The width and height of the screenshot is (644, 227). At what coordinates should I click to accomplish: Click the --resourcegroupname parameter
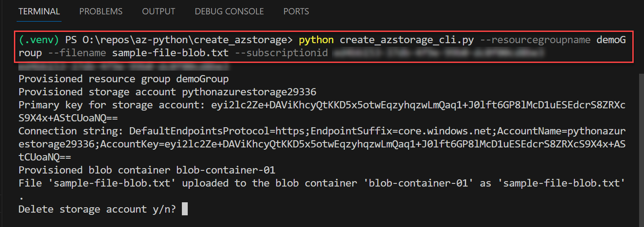click(535, 40)
